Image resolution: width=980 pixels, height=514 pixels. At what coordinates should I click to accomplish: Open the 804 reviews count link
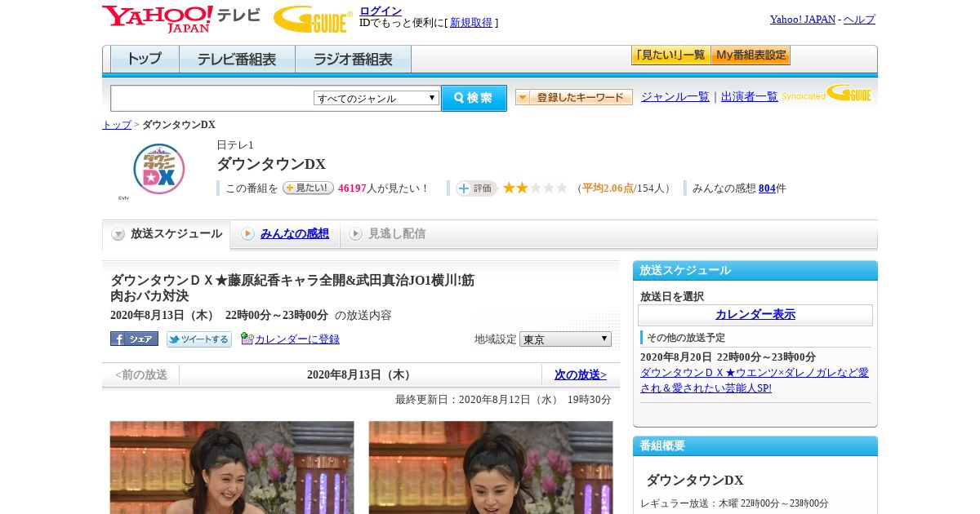pyautogui.click(x=767, y=188)
